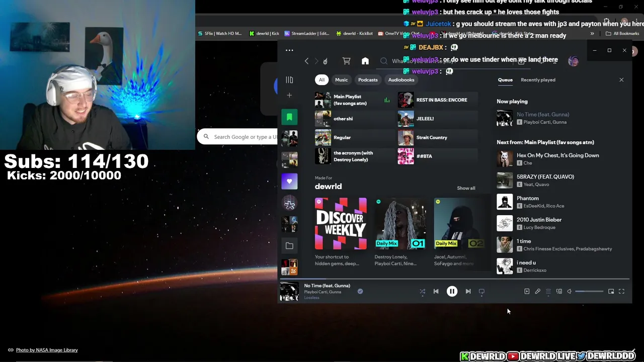Open 'the acronym (with Destroy Lonely)'

pyautogui.click(x=354, y=156)
